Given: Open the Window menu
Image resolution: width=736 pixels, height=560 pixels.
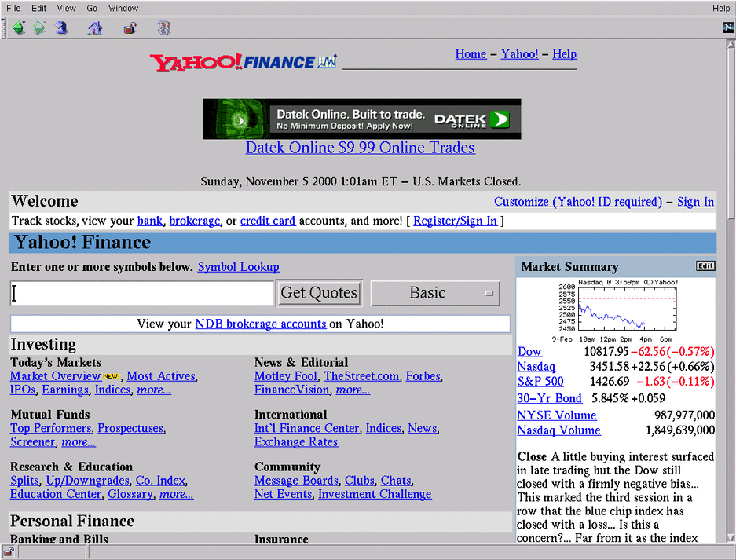Looking at the screenshot, I should click(x=123, y=8).
